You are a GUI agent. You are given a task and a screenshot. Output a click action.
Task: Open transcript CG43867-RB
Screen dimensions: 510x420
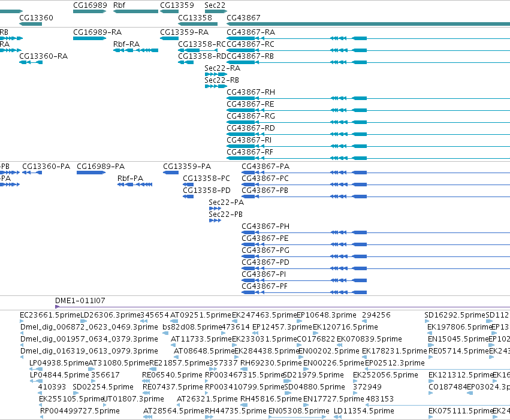pos(250,56)
